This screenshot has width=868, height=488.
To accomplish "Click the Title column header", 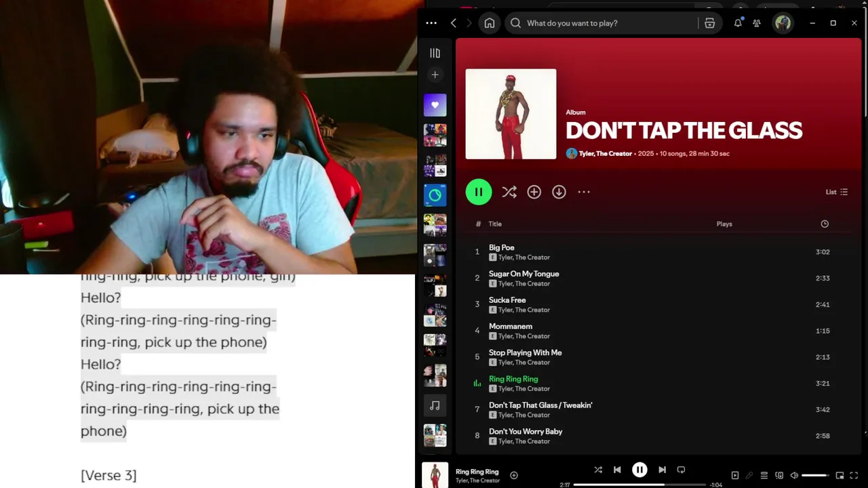I will pos(495,224).
